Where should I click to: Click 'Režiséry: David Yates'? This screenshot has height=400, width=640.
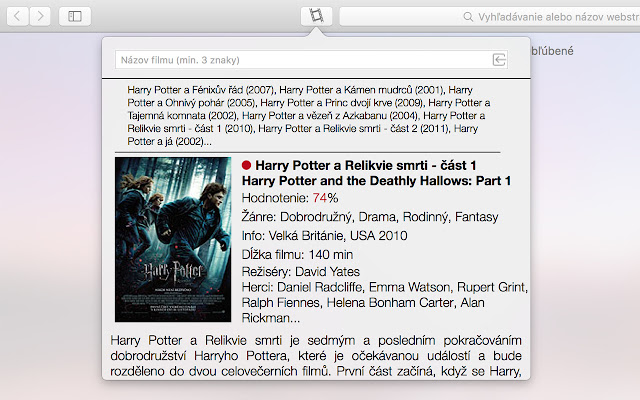[x=301, y=271]
